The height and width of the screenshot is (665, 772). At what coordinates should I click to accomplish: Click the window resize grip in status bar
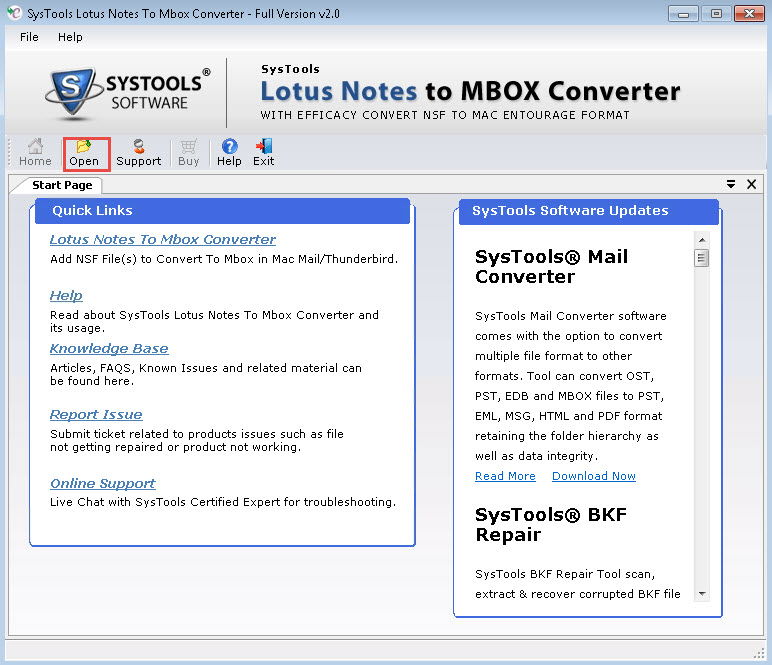tap(759, 653)
